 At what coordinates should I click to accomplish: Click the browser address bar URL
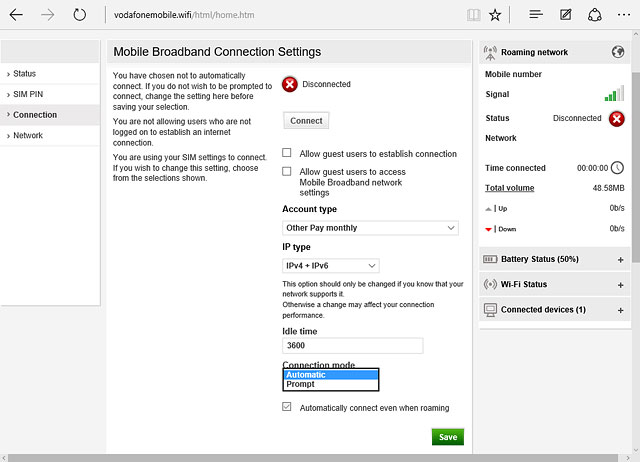[184, 15]
